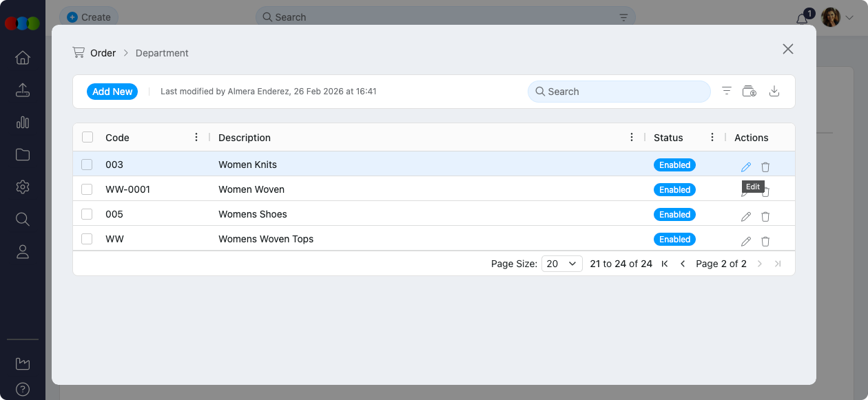Click the trash icon for Women Knits
Screen dimensions: 868x400
[x=765, y=167]
